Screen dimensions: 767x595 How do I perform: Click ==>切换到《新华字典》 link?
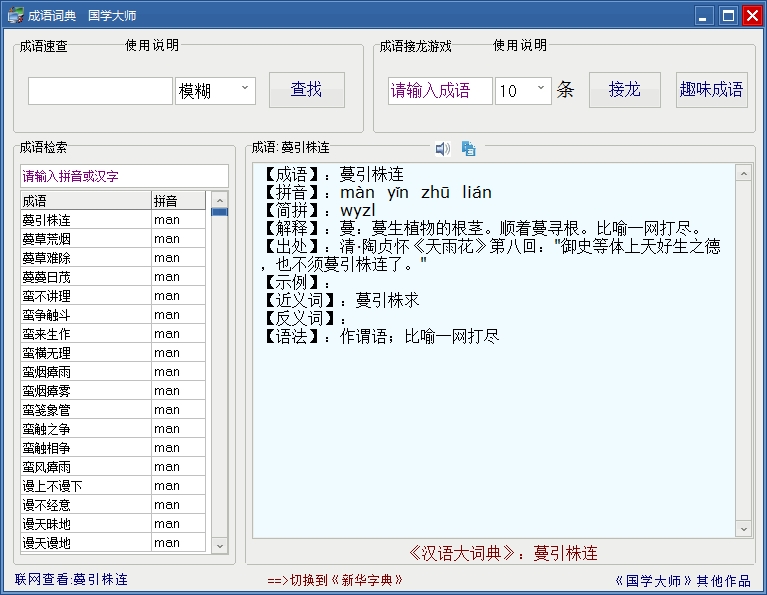(x=335, y=580)
